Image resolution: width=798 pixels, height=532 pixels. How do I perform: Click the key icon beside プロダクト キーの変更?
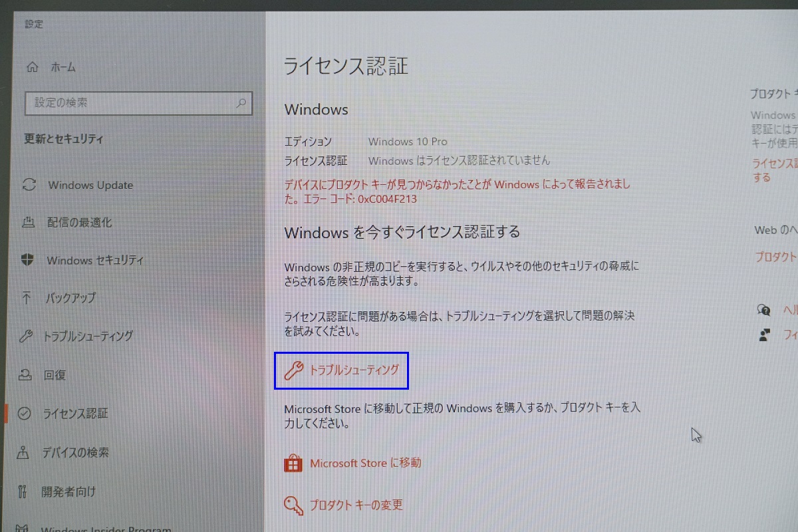click(x=293, y=505)
